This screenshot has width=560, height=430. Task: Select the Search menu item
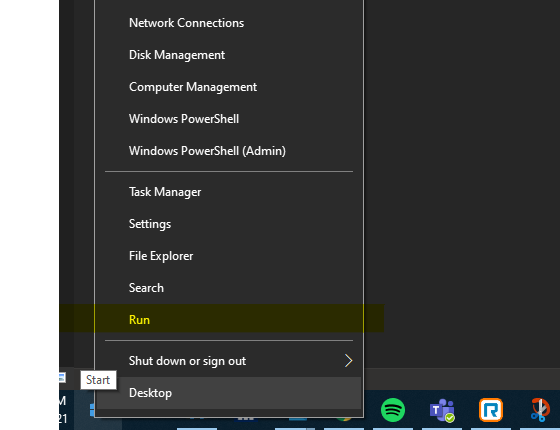click(229, 288)
